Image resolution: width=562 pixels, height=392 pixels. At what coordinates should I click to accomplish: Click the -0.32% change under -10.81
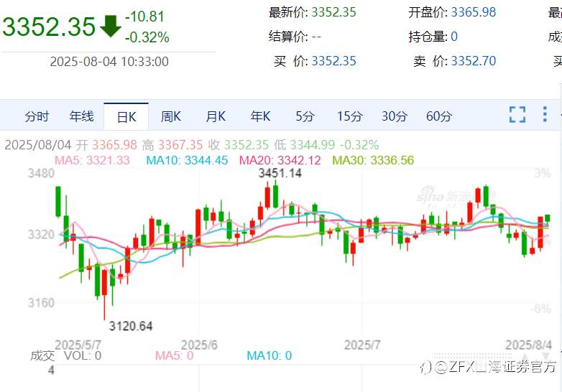point(147,37)
